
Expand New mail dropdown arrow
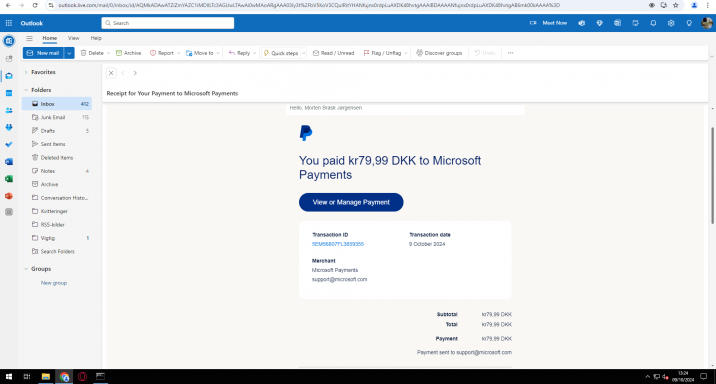click(69, 53)
